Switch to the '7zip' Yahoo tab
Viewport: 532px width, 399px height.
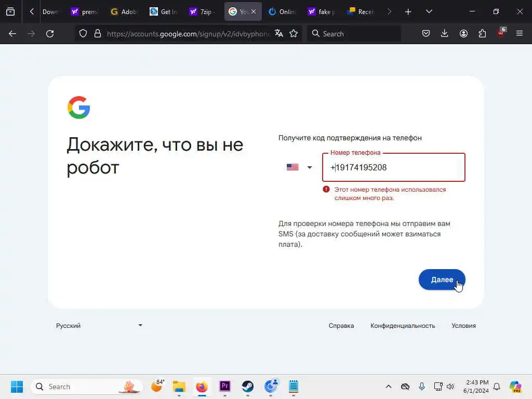[x=203, y=12]
